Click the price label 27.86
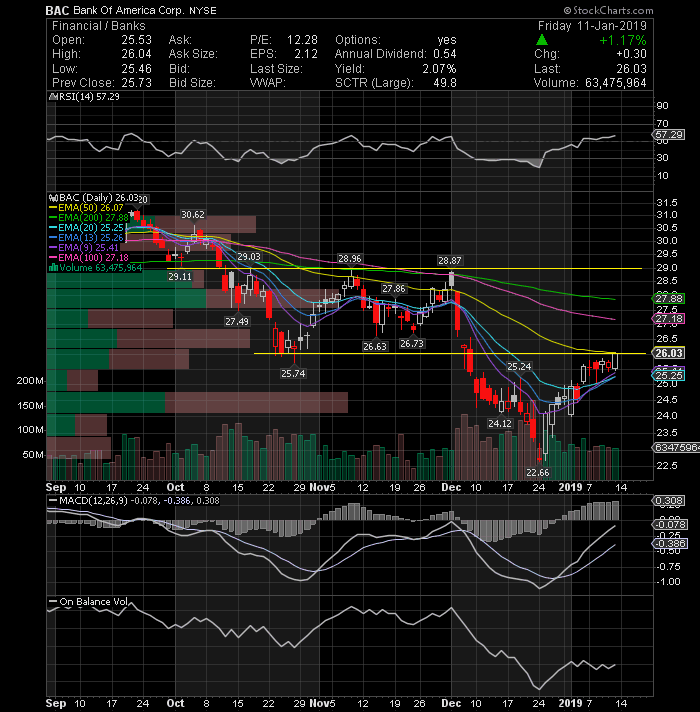The width and height of the screenshot is (700, 712). (393, 288)
